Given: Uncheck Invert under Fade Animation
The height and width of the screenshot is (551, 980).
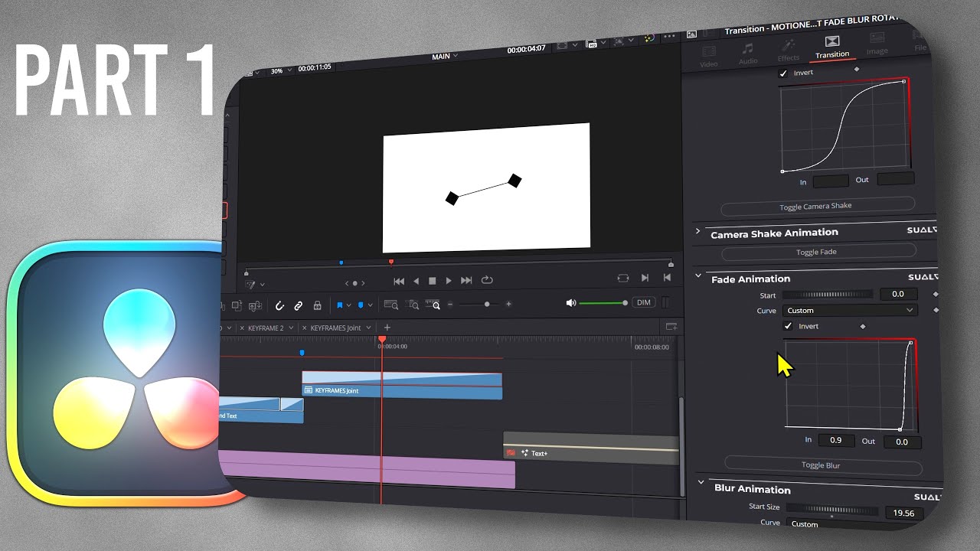Looking at the screenshot, I should coord(788,326).
